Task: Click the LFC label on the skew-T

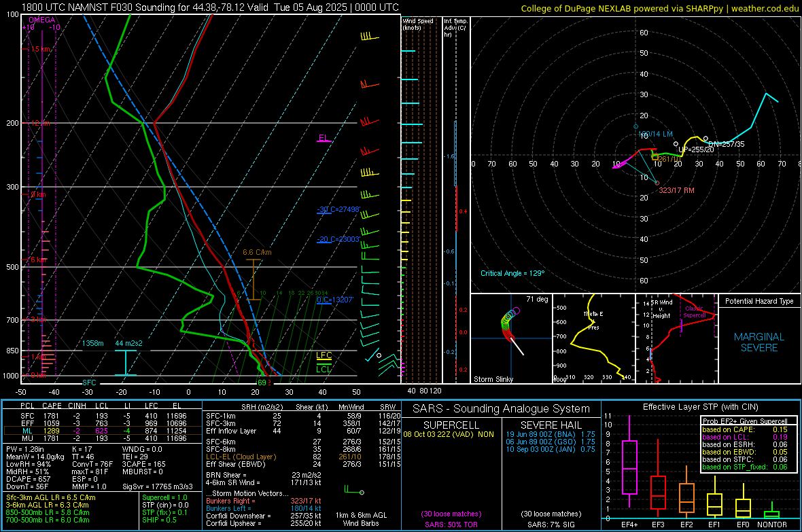Action: 324,355
